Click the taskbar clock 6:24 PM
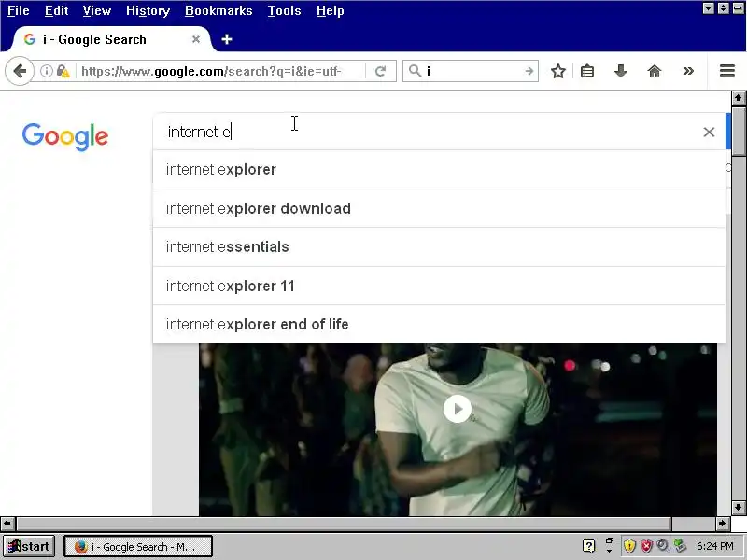 (714, 546)
